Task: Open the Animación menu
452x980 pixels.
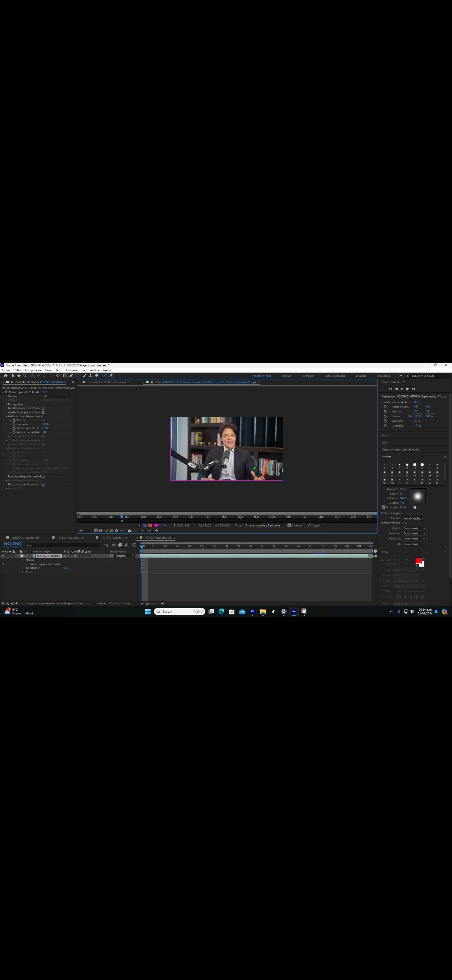Action: [72, 370]
